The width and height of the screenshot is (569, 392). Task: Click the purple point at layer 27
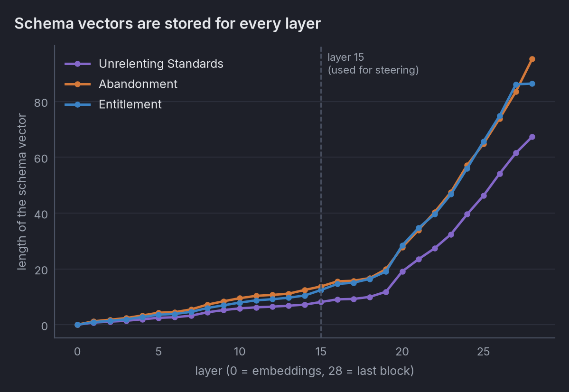tap(516, 153)
